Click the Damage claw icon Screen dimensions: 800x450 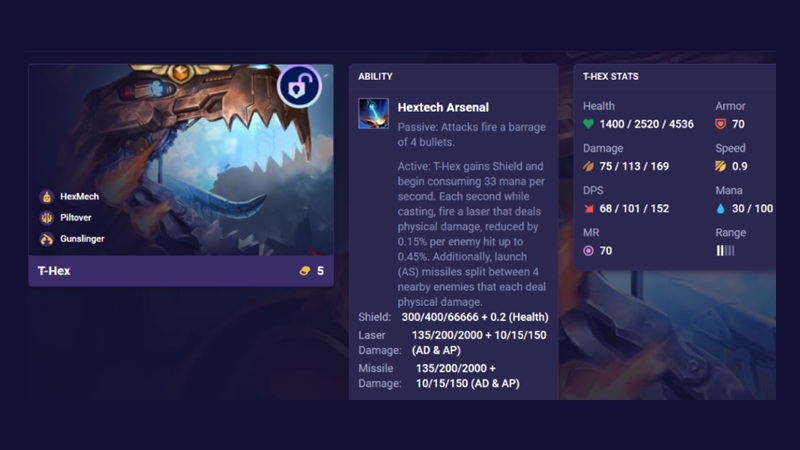588,166
